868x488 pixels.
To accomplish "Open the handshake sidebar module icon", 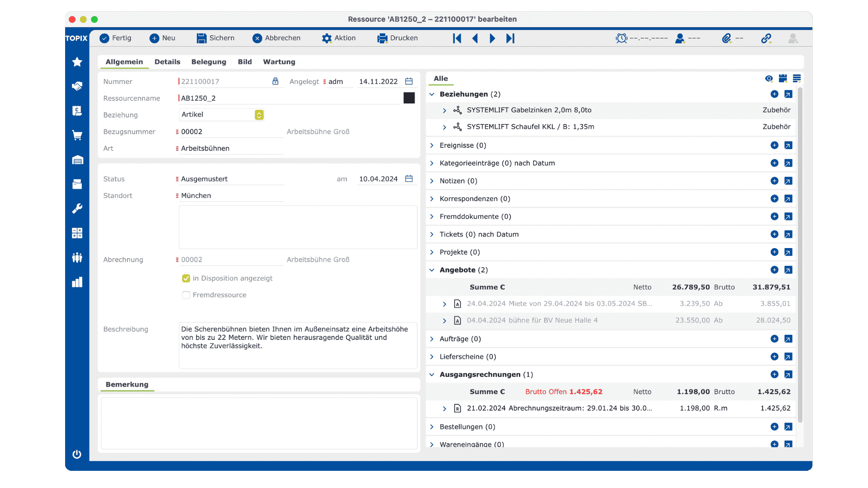I will (77, 86).
